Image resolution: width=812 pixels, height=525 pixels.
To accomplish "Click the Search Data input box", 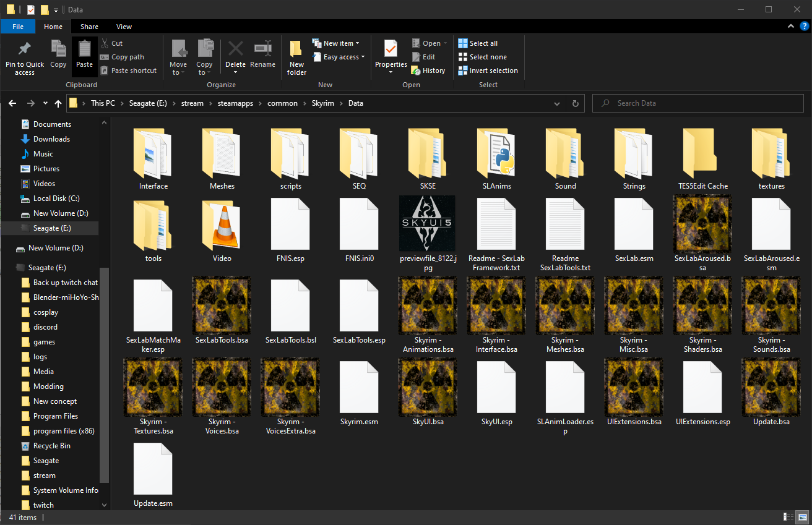I will click(699, 103).
